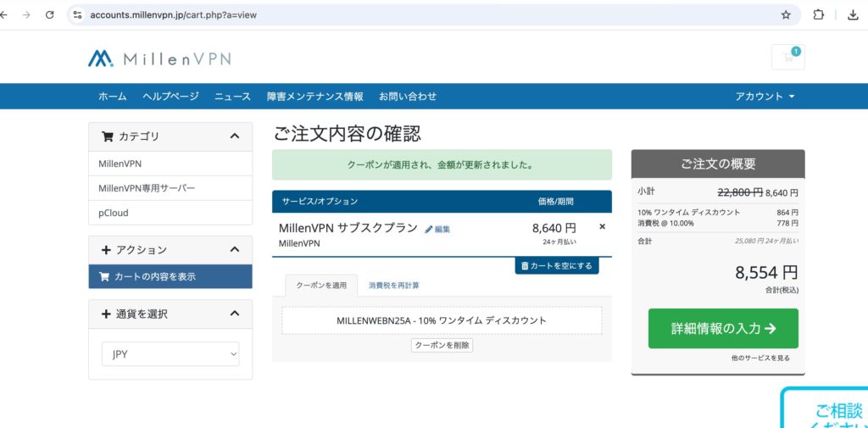Remove MillenVPN サブスクプラン with the × icon
The width and height of the screenshot is (868, 428).
click(603, 226)
